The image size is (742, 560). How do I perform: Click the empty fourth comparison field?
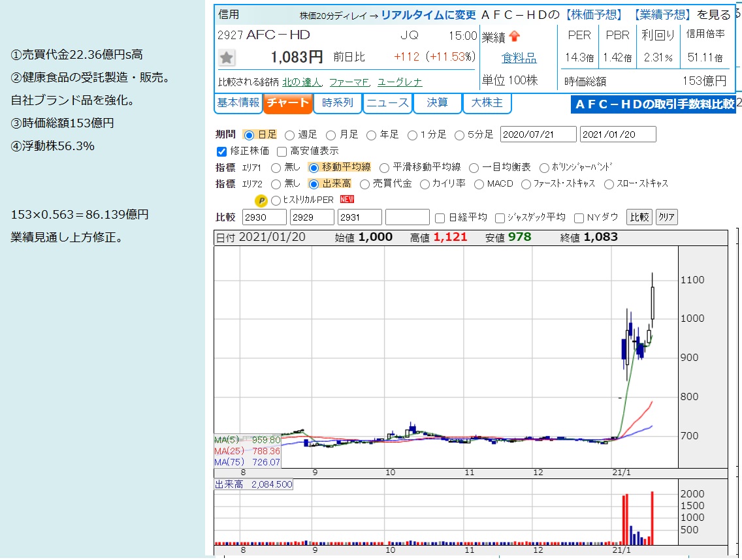coord(408,217)
